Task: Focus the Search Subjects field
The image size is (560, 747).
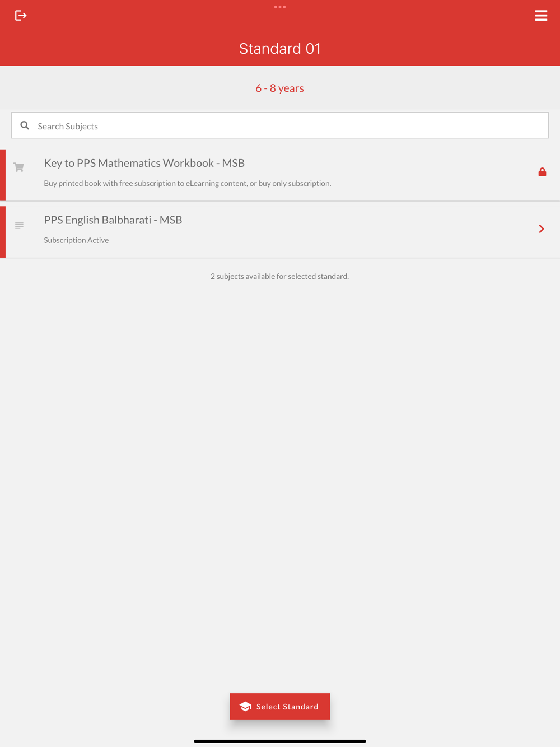Action: [x=280, y=125]
